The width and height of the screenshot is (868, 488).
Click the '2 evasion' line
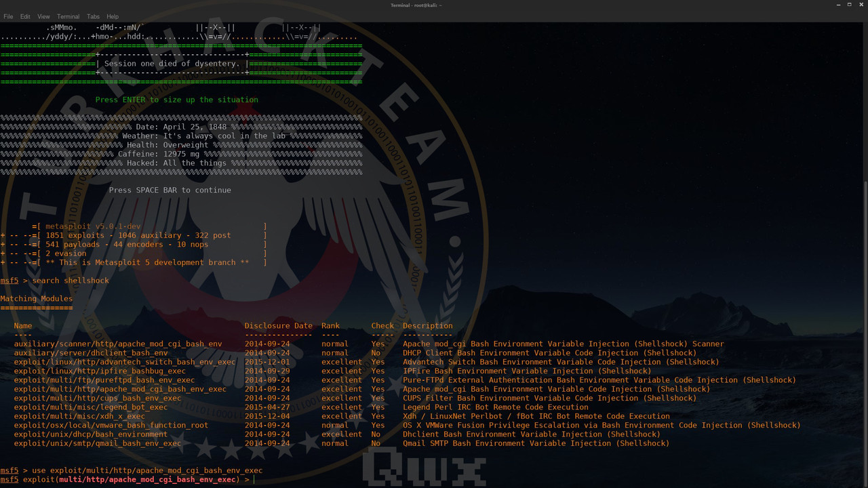tap(66, 253)
